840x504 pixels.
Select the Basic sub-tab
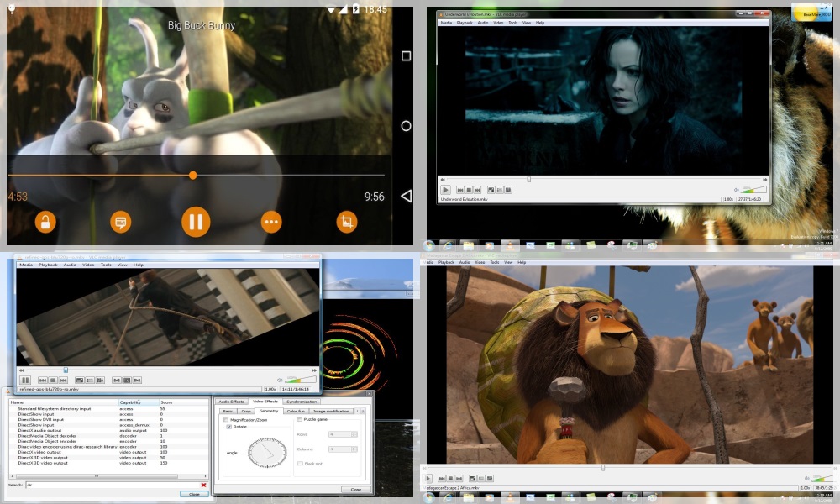pos(228,412)
